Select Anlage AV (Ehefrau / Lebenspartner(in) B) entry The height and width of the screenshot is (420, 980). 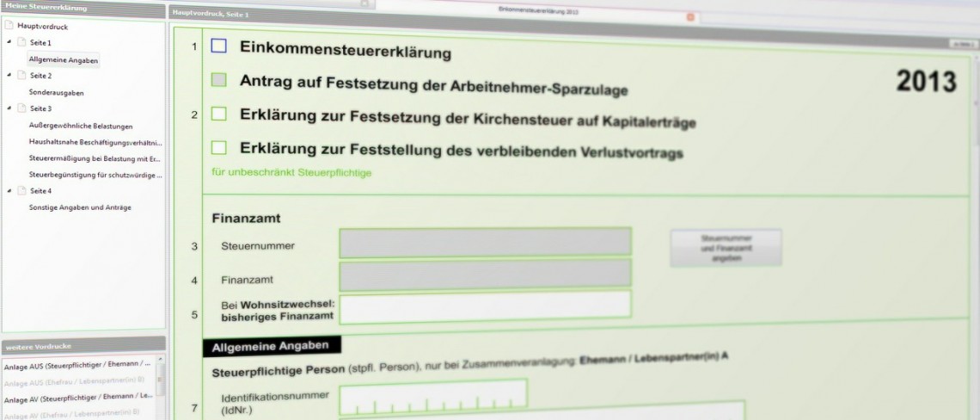[72, 412]
